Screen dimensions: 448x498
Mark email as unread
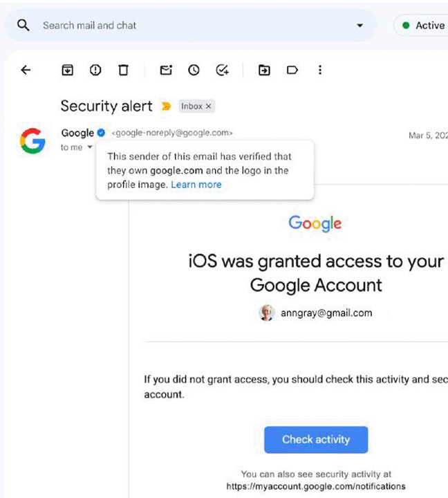(x=166, y=70)
